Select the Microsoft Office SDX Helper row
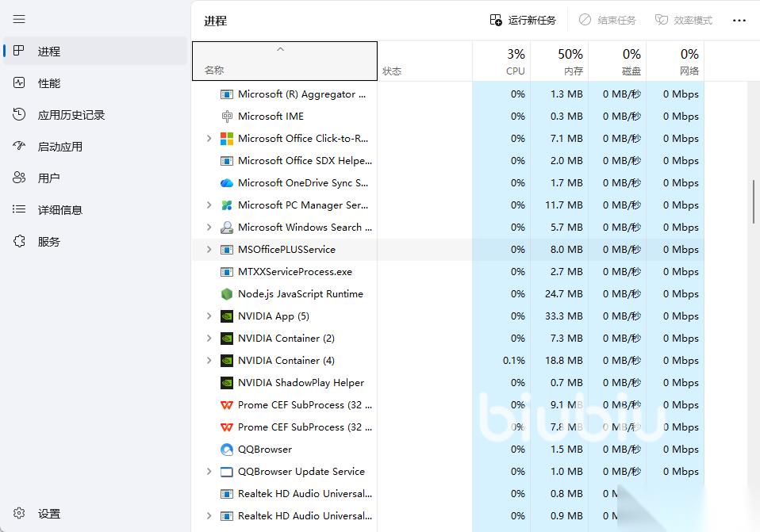Viewport: 760px width, 532px height. pyautogui.click(x=448, y=161)
